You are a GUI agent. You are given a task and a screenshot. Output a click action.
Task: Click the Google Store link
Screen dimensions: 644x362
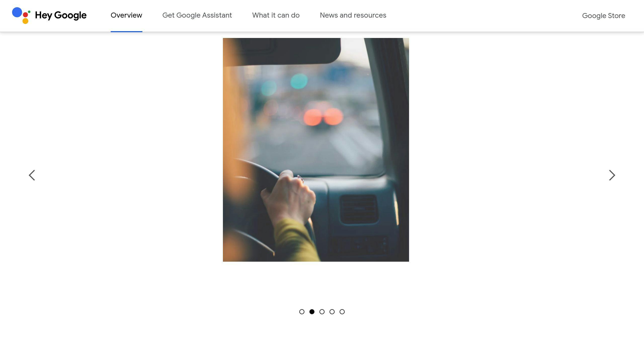(x=604, y=16)
